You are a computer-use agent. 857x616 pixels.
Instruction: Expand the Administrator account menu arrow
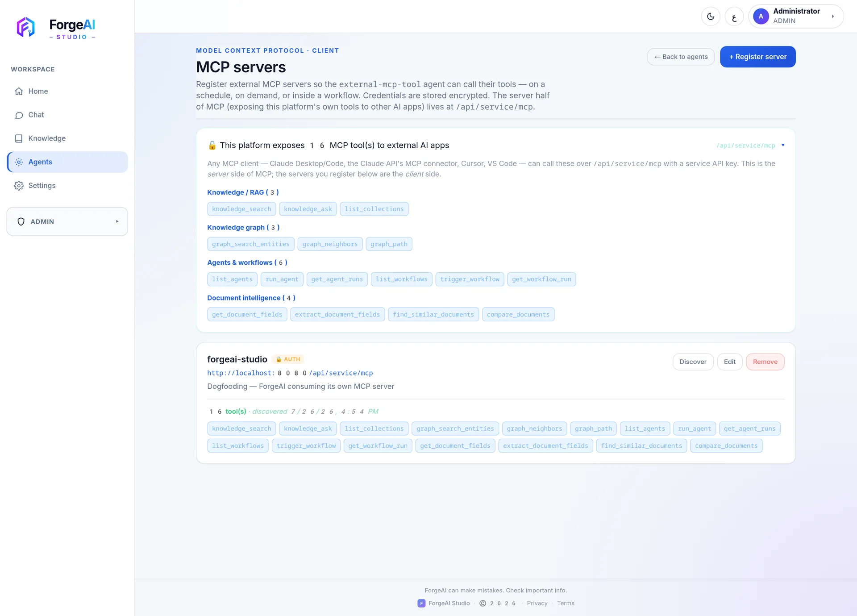(833, 17)
